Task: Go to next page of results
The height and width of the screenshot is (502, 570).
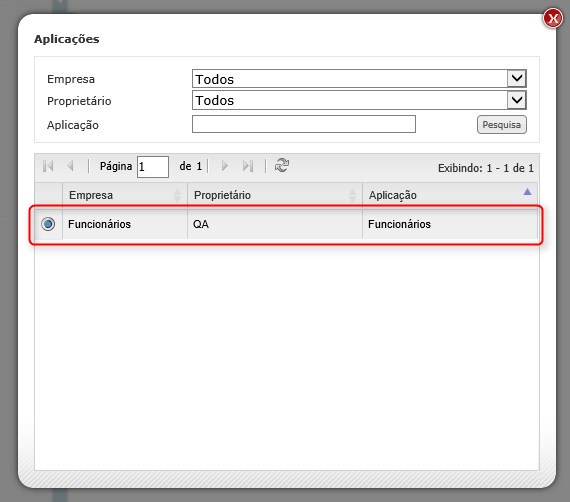Action: click(225, 166)
